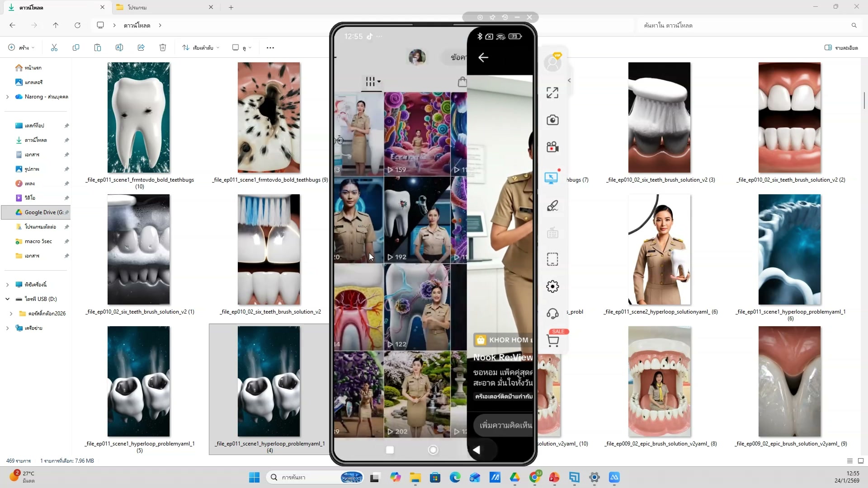Select the 192-views tooth video thumbnail

(x=417, y=220)
